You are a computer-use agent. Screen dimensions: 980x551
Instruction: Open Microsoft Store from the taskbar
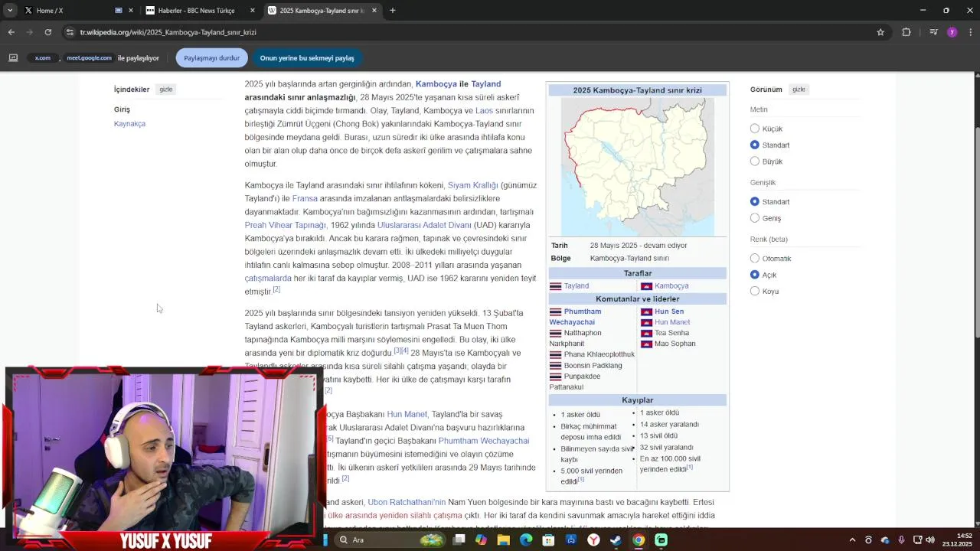tap(548, 540)
